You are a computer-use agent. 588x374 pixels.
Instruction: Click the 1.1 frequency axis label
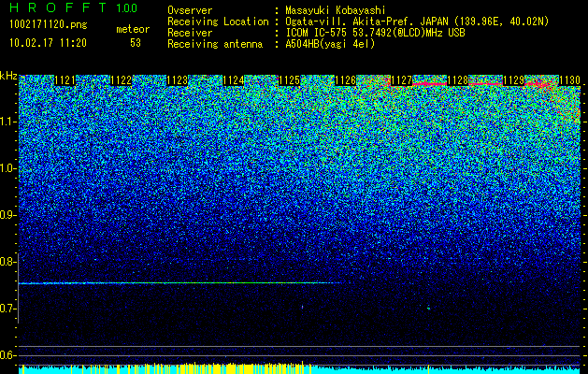8,122
